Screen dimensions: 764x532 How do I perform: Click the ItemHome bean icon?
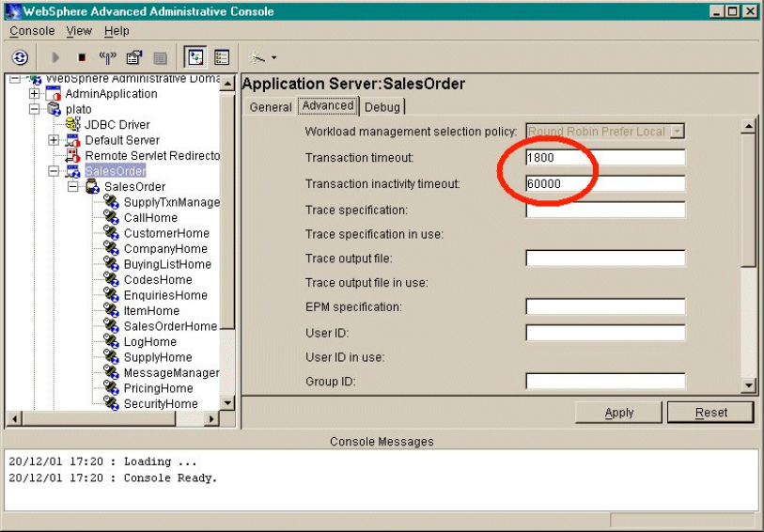[111, 310]
